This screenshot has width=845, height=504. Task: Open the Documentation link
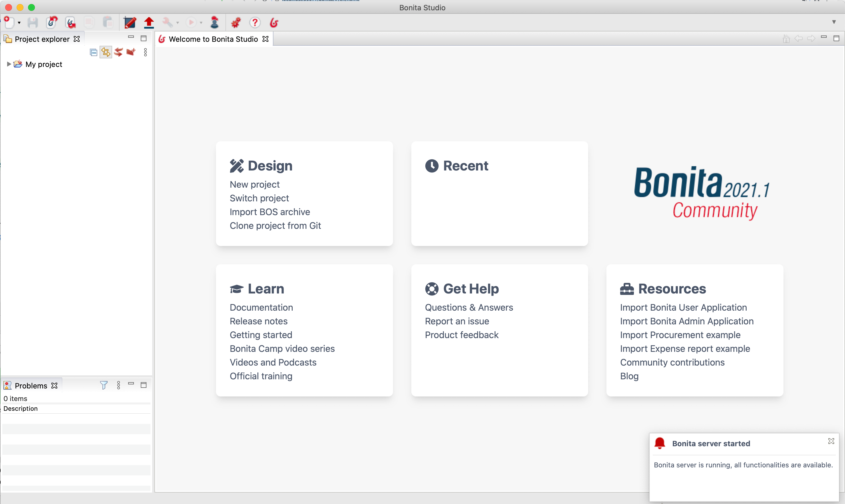tap(261, 307)
